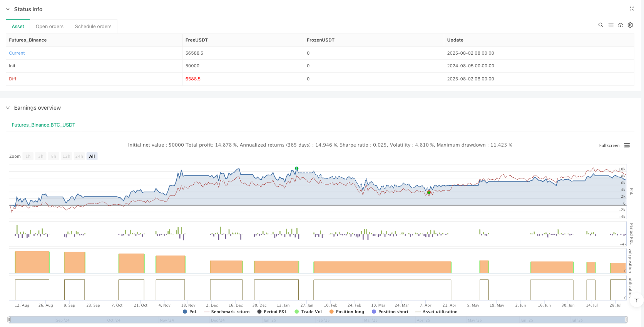Switch to the Open orders tab
644x327 pixels.
coord(50,27)
